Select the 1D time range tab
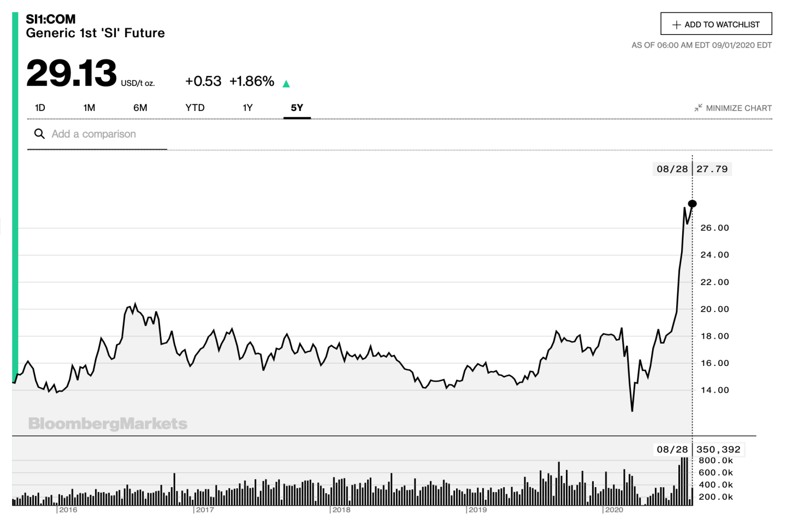786x532 pixels. tap(40, 108)
